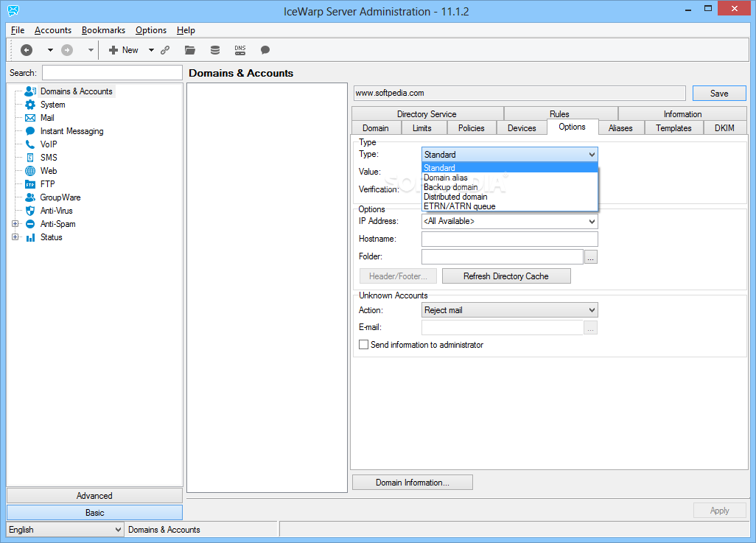Choose Distributed domain from Type list
This screenshot has height=543, width=756.
click(510, 197)
